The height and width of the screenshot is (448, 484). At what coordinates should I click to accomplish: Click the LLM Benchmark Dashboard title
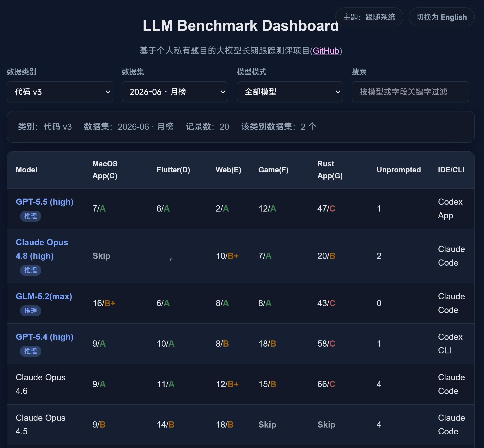coord(241,26)
